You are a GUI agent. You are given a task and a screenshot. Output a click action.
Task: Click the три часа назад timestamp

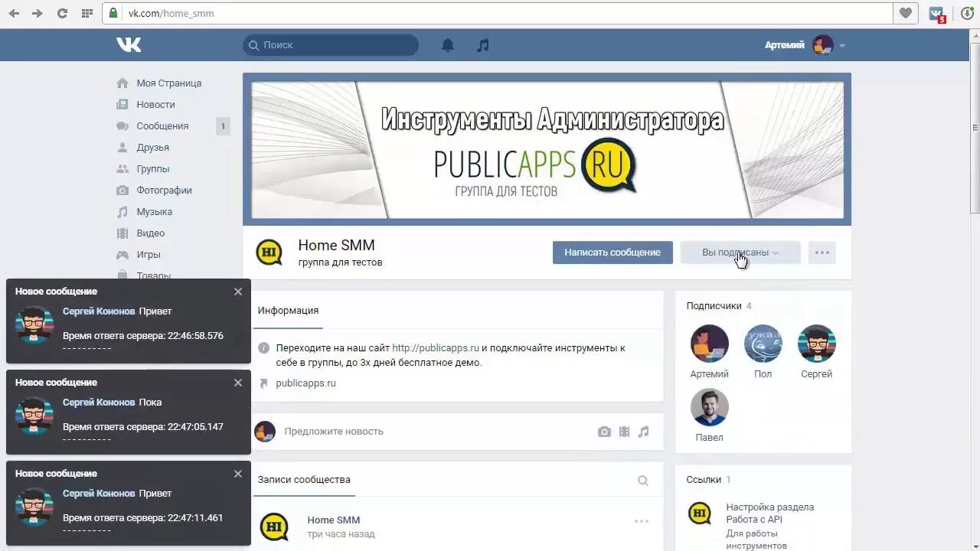pyautogui.click(x=341, y=534)
